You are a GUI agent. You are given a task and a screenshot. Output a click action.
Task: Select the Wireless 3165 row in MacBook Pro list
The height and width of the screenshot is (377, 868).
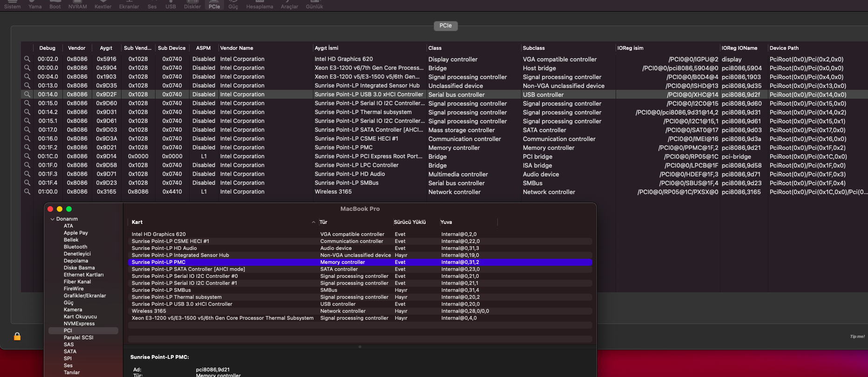tap(149, 311)
